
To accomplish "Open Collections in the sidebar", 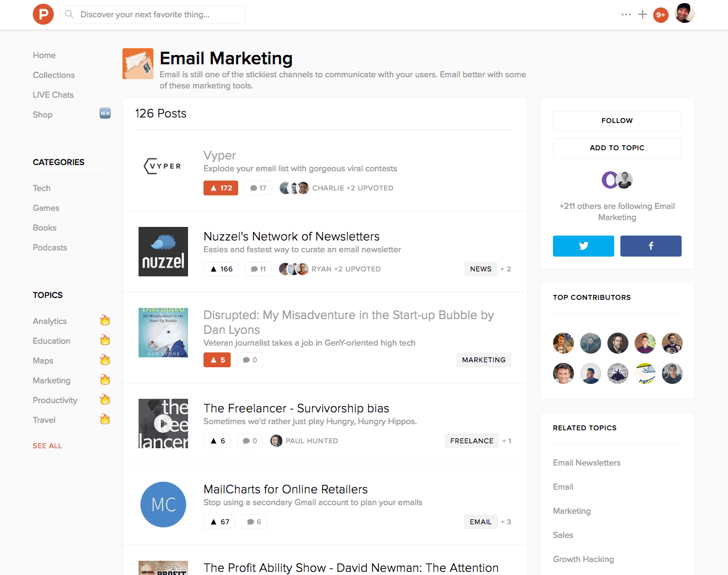I will 54,75.
